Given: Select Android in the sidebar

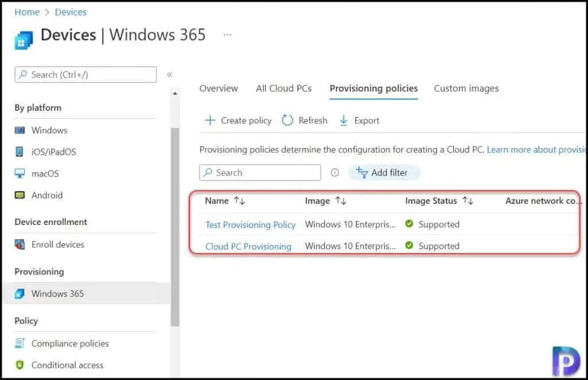Looking at the screenshot, I should 47,195.
